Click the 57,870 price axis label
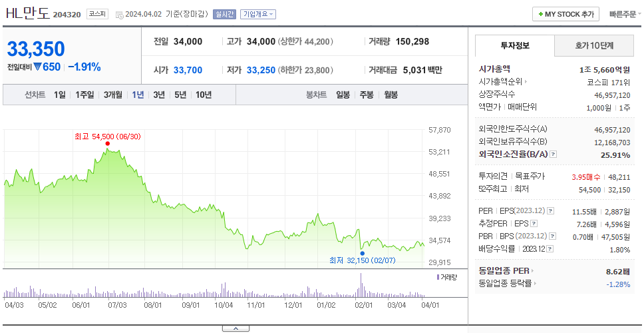644x333 pixels. pyautogui.click(x=440, y=130)
